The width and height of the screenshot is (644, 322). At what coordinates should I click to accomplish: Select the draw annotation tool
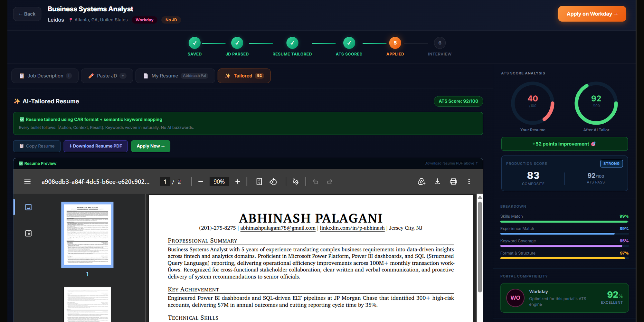(296, 182)
